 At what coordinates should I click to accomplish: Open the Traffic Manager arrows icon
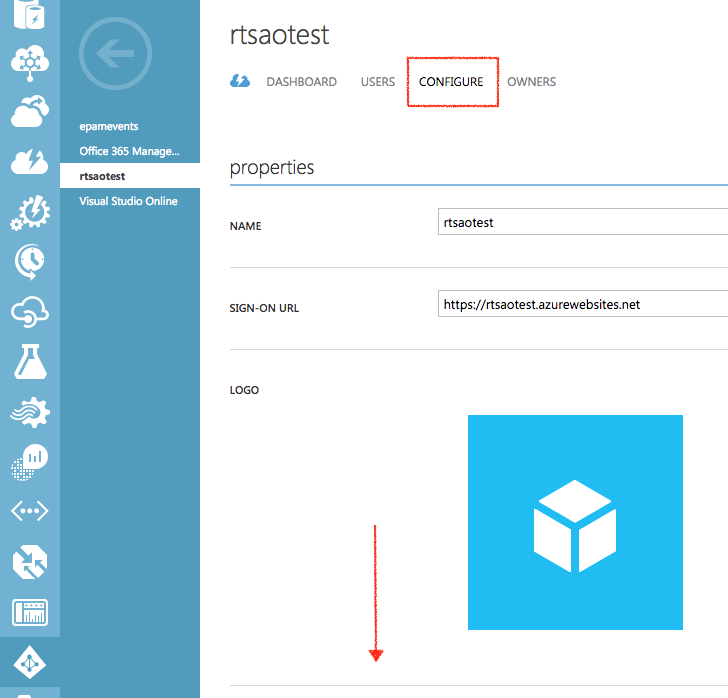pyautogui.click(x=30, y=562)
